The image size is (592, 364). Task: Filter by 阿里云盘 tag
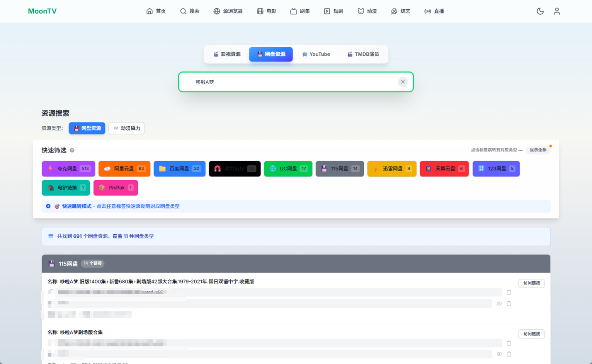pyautogui.click(x=124, y=169)
